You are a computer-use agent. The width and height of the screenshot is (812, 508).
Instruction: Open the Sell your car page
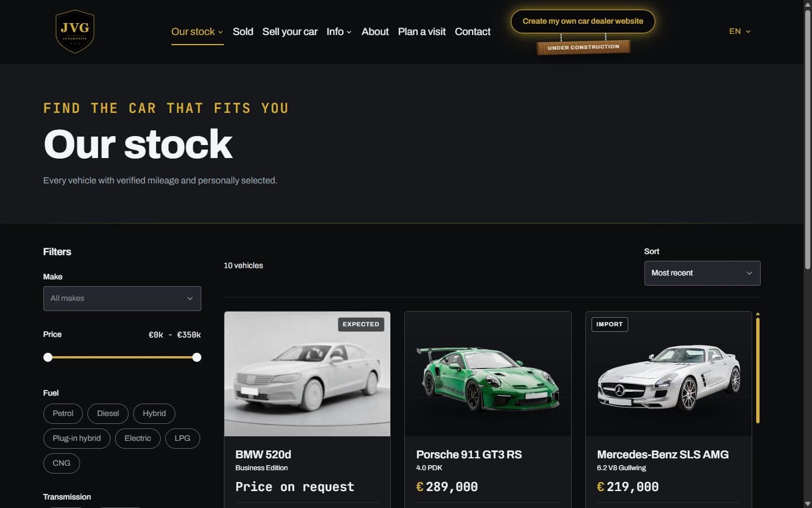click(x=290, y=32)
